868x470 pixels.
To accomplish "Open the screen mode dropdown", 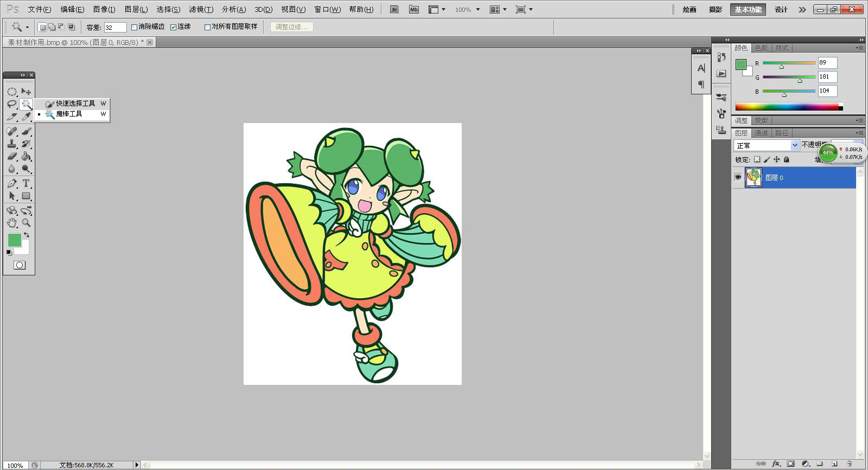I will click(x=524, y=9).
